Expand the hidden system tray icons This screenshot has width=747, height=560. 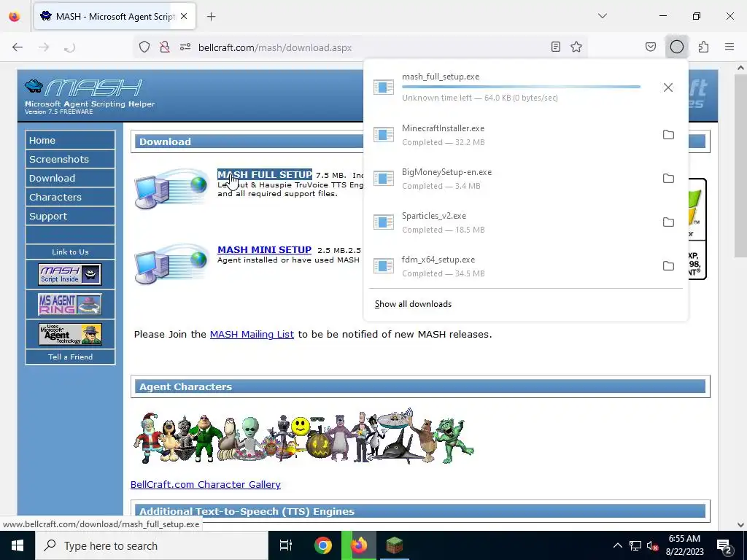[617, 545]
